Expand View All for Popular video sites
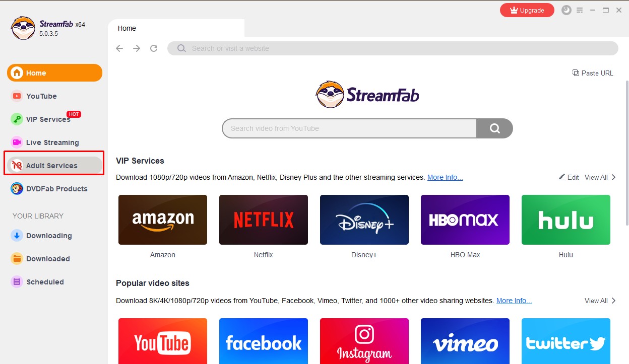This screenshot has height=364, width=629. (x=600, y=301)
